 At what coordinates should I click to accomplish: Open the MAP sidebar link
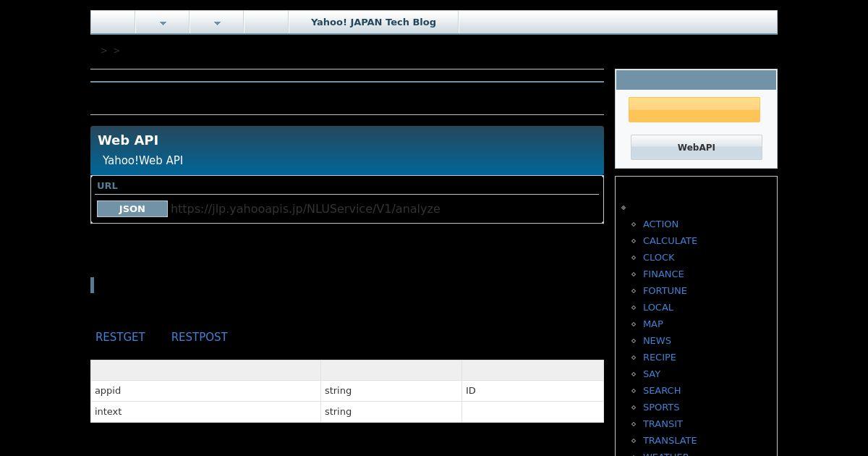point(653,324)
